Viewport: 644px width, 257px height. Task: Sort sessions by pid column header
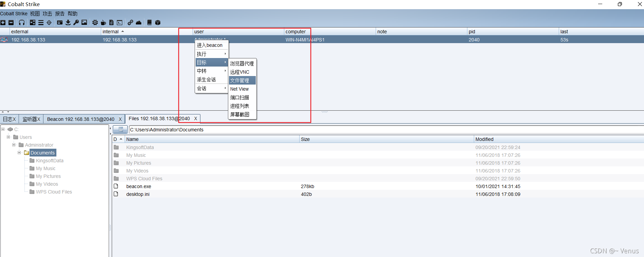513,31
